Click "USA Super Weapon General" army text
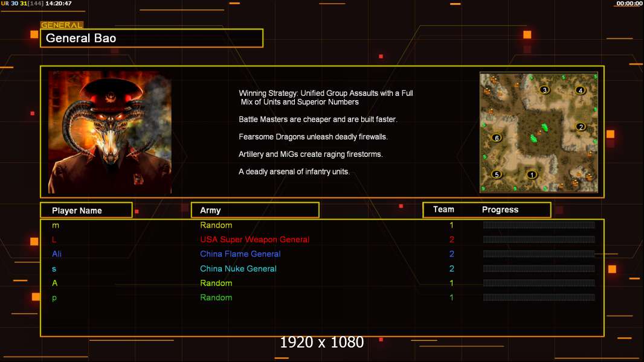The height and width of the screenshot is (362, 644). [255, 240]
